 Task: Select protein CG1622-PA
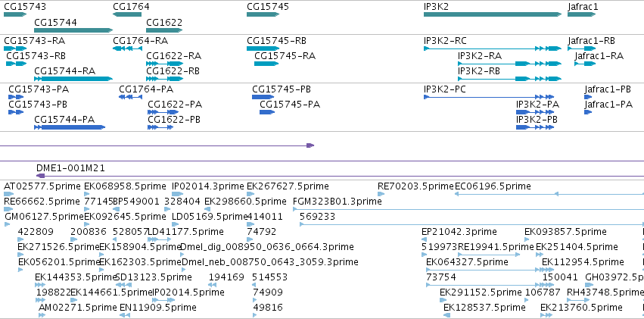point(163,112)
